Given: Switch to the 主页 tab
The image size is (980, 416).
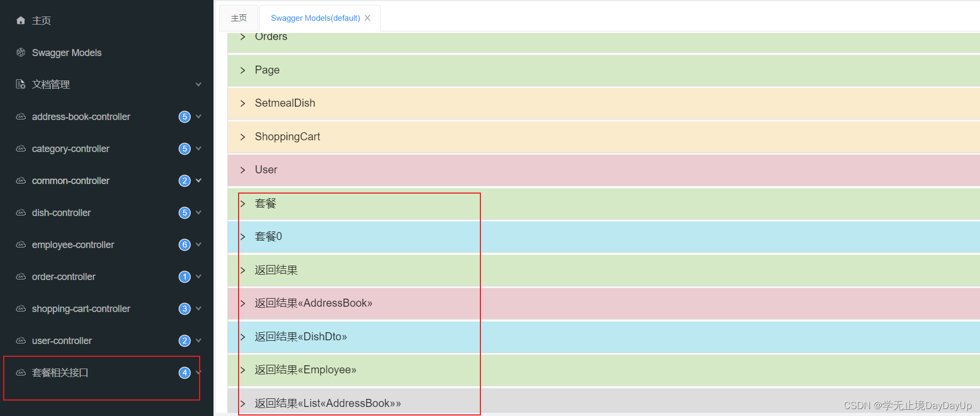Looking at the screenshot, I should (x=239, y=18).
